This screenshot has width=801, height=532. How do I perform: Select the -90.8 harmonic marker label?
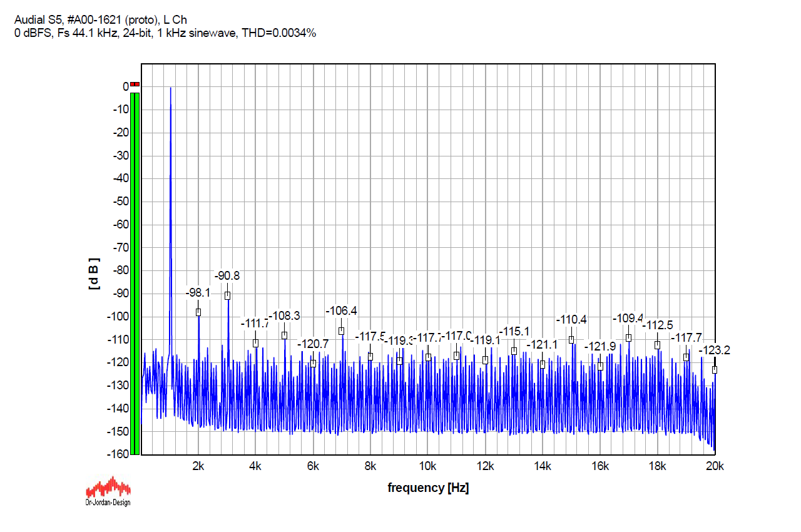pyautogui.click(x=227, y=276)
